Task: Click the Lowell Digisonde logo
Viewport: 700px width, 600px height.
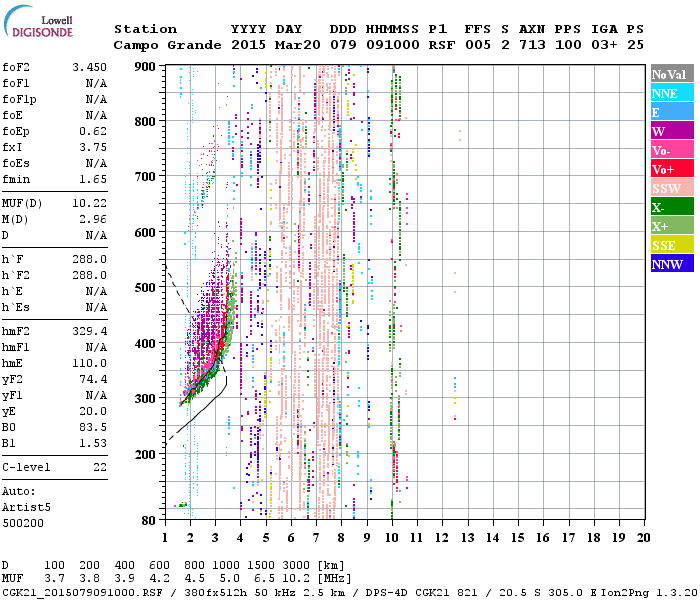Action: [38, 21]
